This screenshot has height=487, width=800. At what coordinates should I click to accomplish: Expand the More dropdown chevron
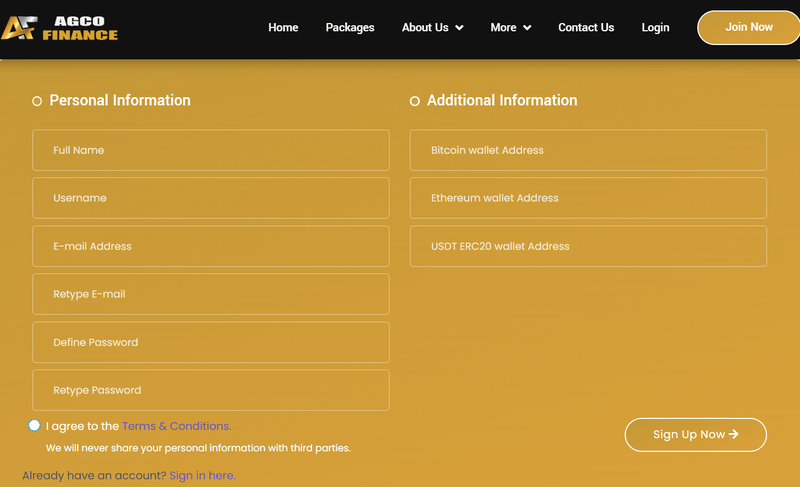(527, 28)
